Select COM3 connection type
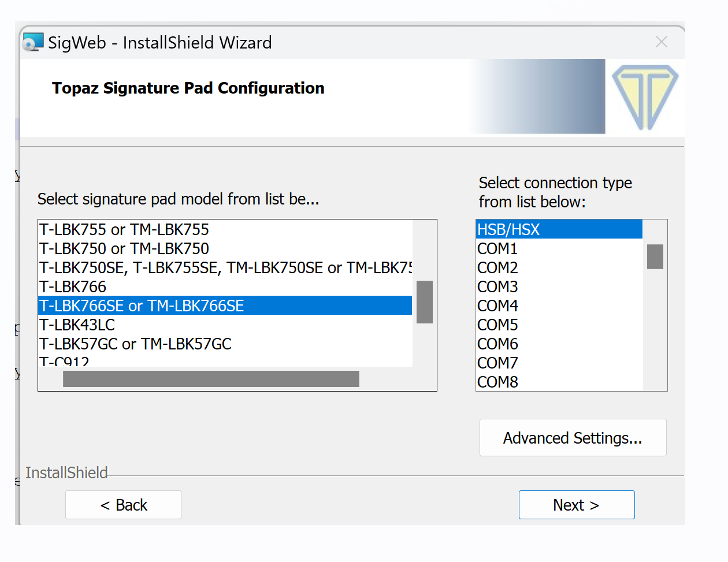Image resolution: width=728 pixels, height=562 pixels. [x=497, y=286]
